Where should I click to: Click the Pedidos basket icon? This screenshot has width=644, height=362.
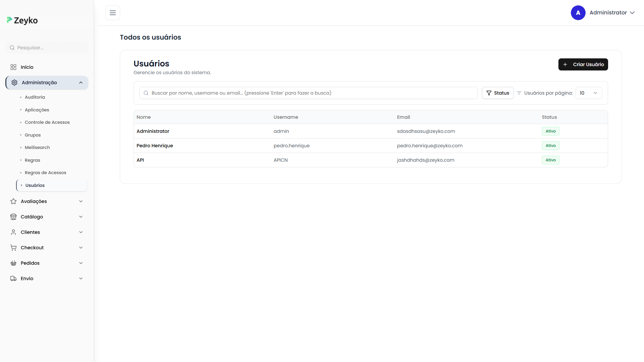click(13, 263)
